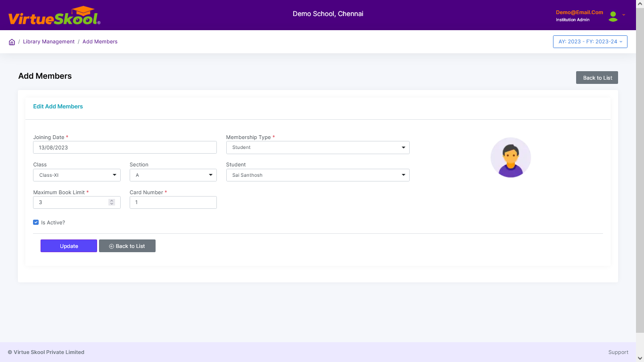The width and height of the screenshot is (644, 362).
Task: Click the Maximum Book Limit field
Action: pyautogui.click(x=77, y=202)
